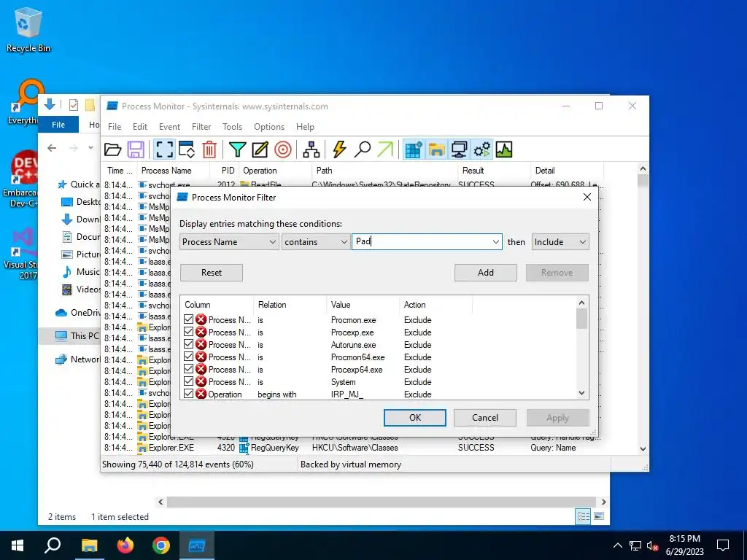This screenshot has width=747, height=560.
Task: Click Cancel in the filter dialog
Action: coord(485,418)
